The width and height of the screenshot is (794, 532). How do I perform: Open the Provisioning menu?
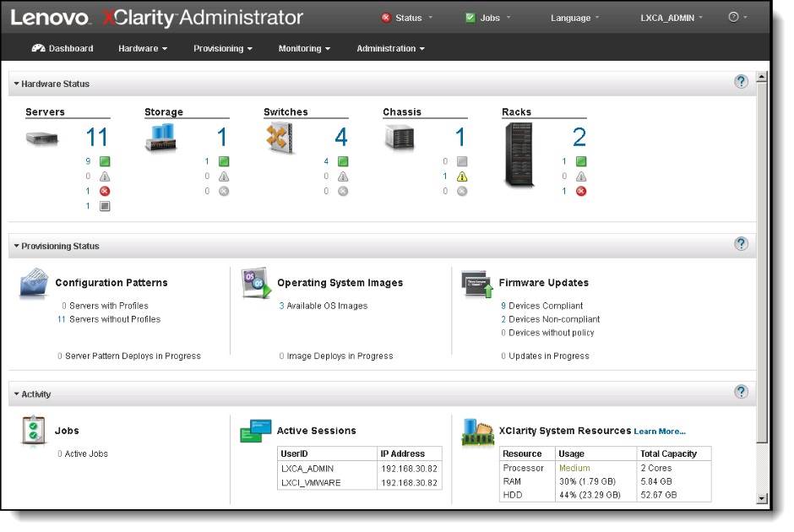point(222,48)
